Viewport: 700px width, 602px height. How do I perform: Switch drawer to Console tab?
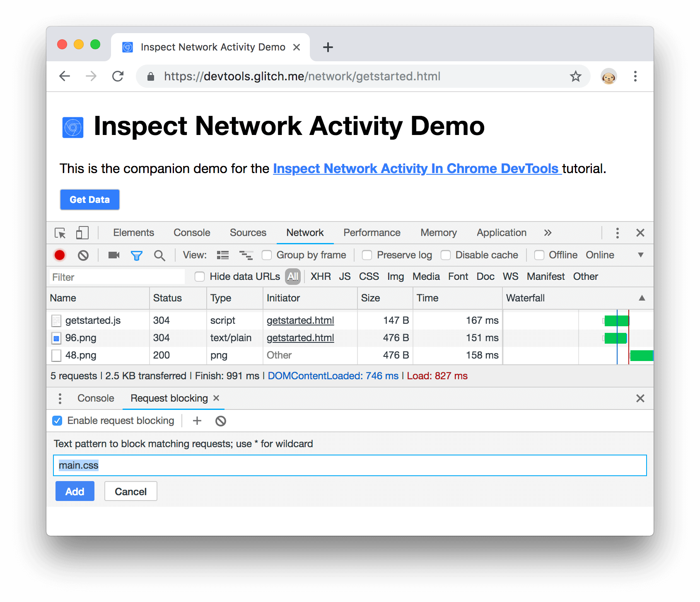click(x=96, y=398)
